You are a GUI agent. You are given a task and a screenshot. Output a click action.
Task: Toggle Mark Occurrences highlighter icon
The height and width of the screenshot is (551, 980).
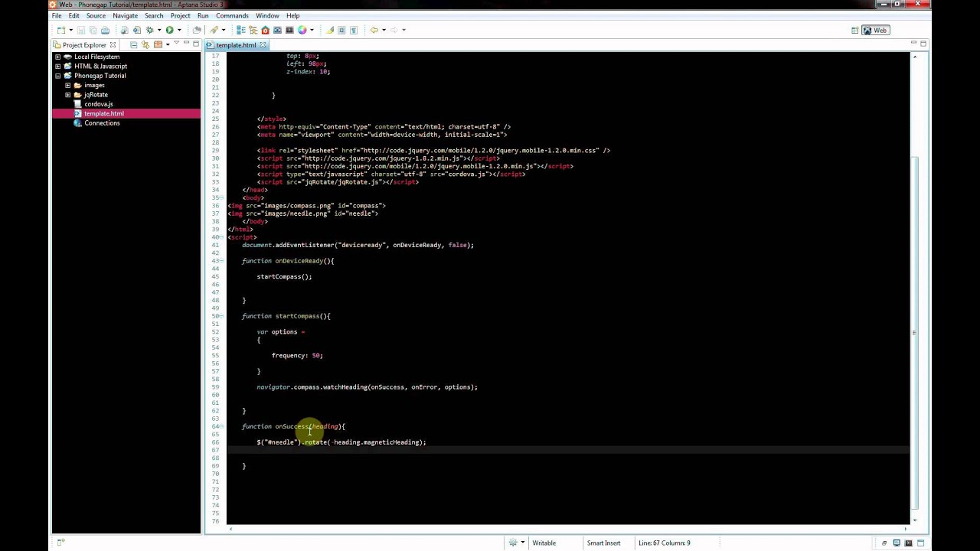pos(329,30)
